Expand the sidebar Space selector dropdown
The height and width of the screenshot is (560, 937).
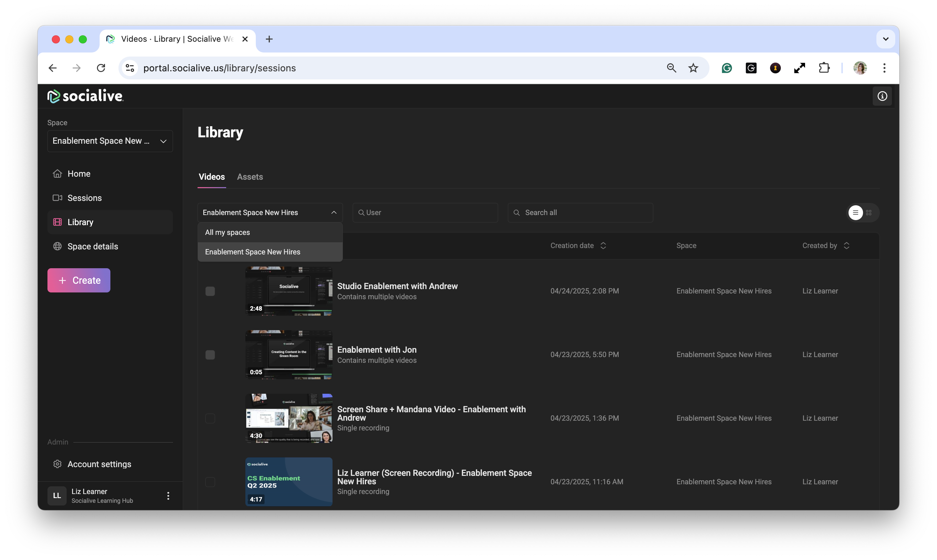pos(110,141)
